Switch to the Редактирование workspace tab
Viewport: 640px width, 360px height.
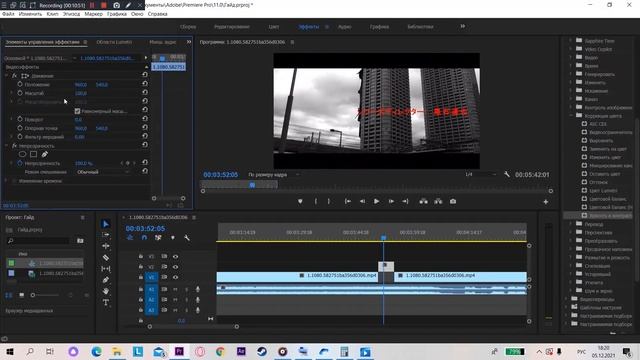232,27
